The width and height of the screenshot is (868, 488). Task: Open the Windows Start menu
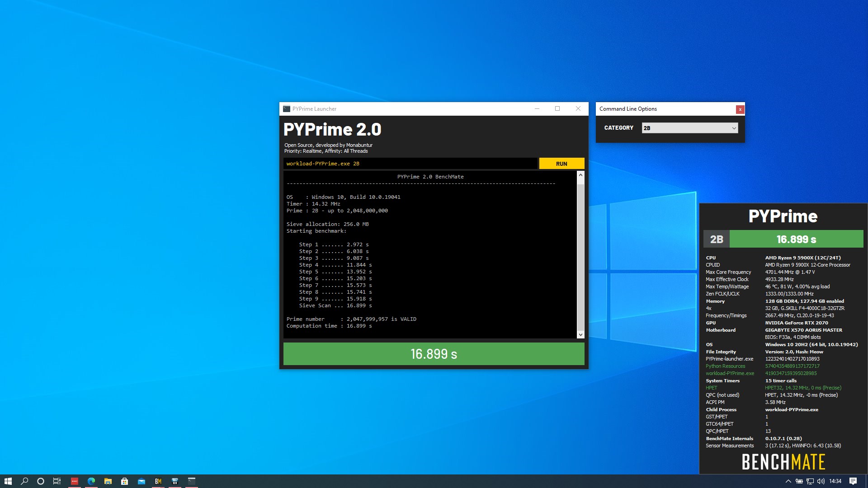tap(8, 481)
